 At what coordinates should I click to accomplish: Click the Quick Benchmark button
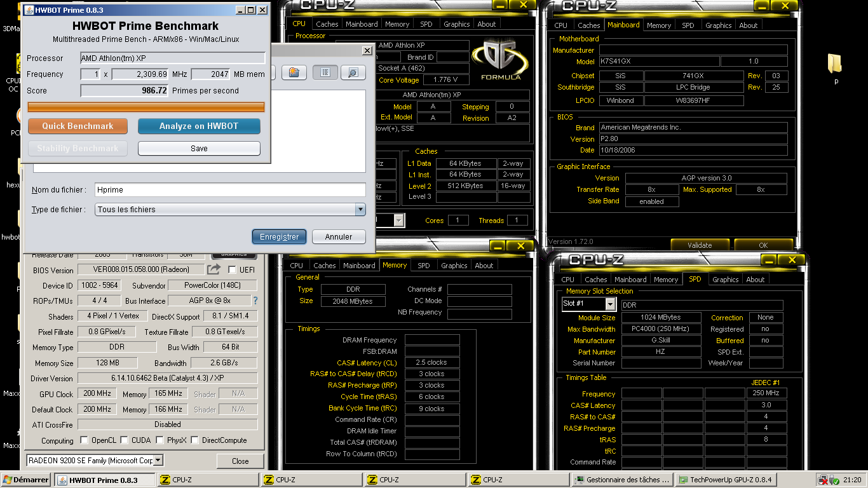(x=78, y=126)
